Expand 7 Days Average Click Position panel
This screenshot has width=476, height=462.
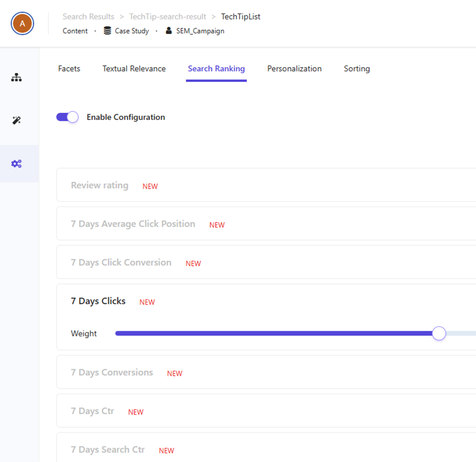(x=266, y=223)
